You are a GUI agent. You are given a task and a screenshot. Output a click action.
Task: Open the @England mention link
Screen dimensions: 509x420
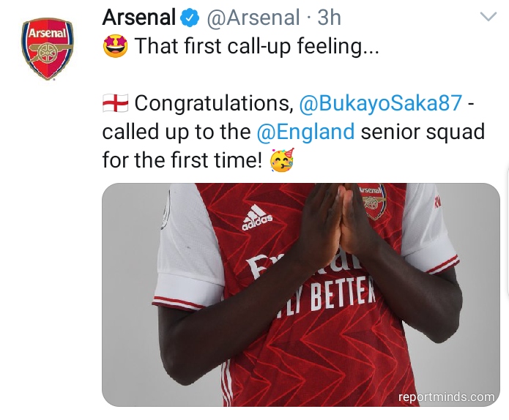[305, 132]
